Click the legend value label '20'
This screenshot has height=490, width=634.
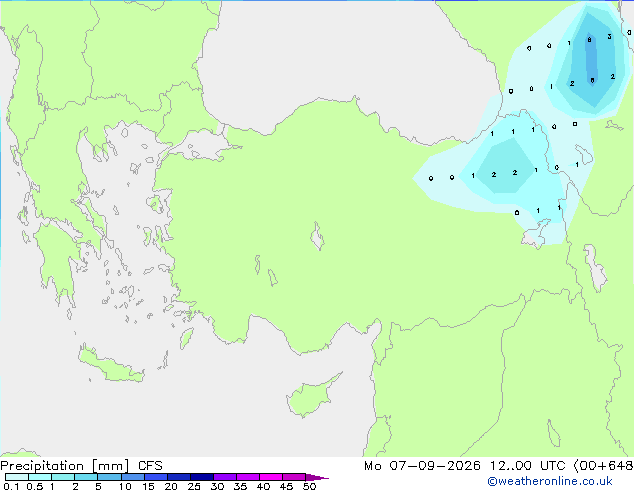click(x=171, y=486)
